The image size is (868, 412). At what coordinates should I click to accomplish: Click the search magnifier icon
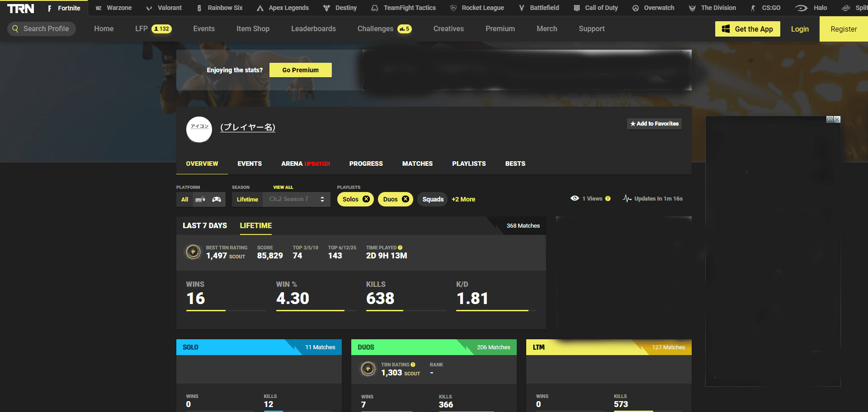(15, 28)
